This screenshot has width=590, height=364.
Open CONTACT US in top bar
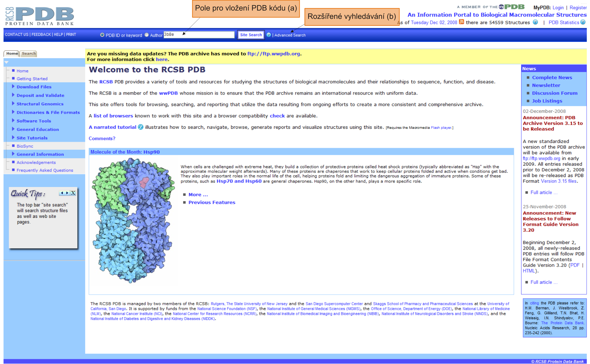pos(17,35)
